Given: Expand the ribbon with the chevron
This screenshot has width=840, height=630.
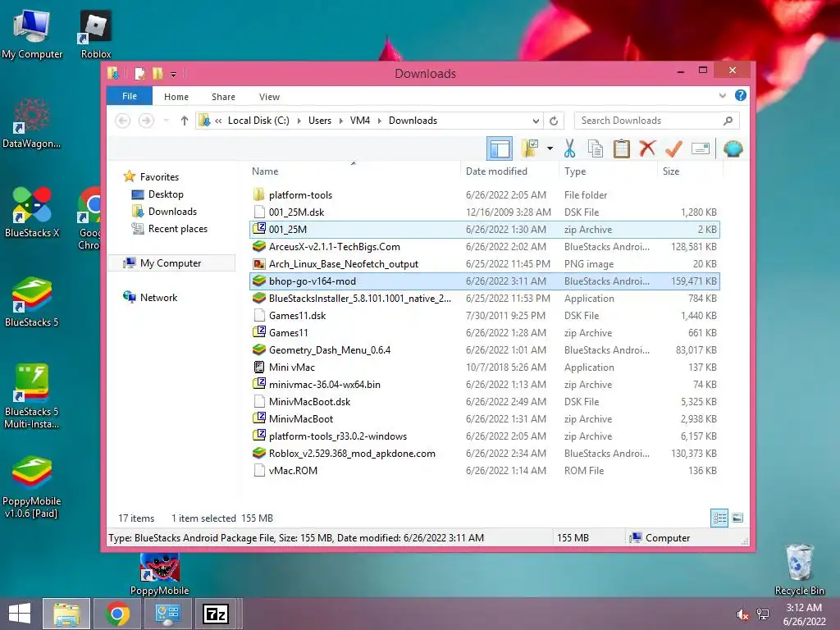Looking at the screenshot, I should (x=722, y=96).
